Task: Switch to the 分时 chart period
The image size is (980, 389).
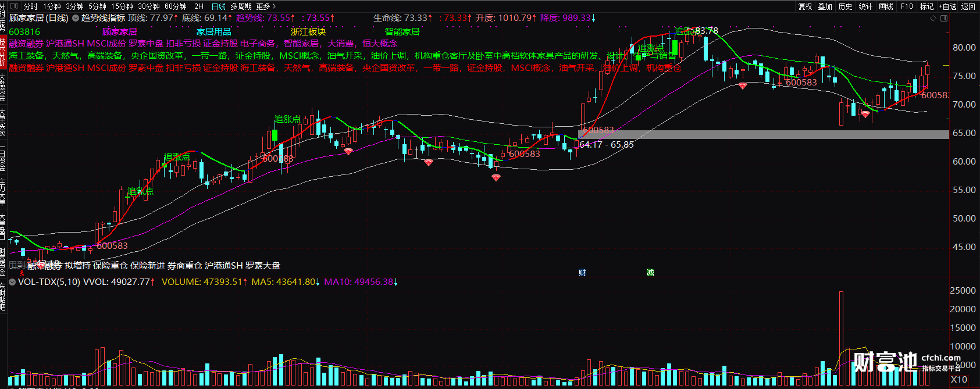Action: coord(31,6)
